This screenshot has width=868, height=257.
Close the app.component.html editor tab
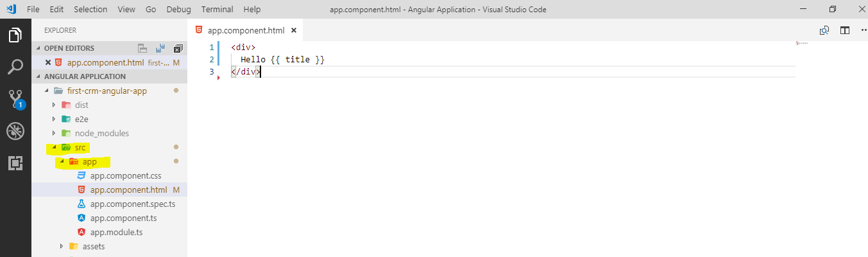point(294,30)
